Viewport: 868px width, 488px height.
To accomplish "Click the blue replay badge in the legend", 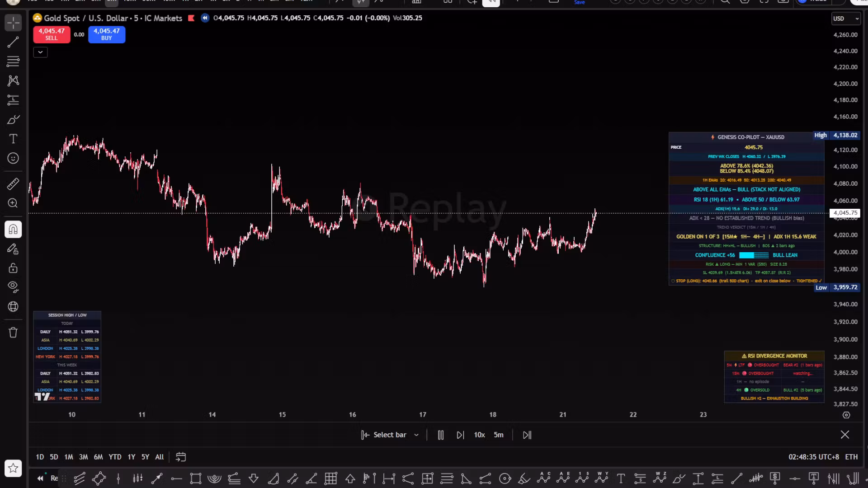I will tap(205, 18).
